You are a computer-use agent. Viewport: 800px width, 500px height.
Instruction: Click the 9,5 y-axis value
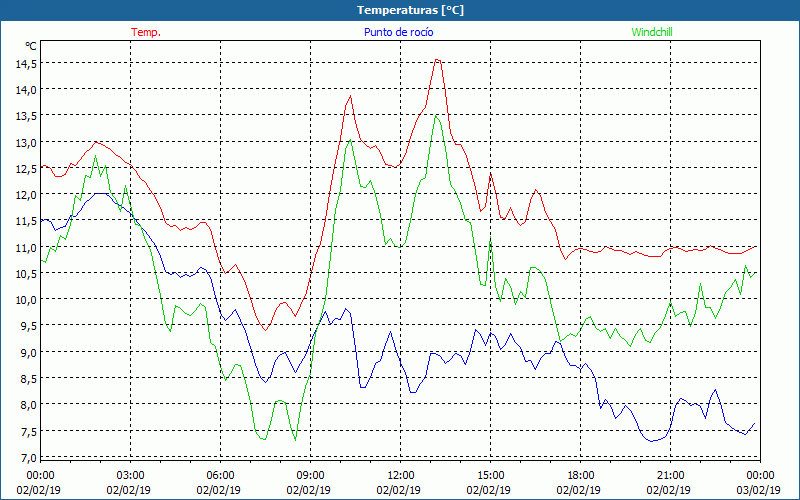click(x=29, y=326)
